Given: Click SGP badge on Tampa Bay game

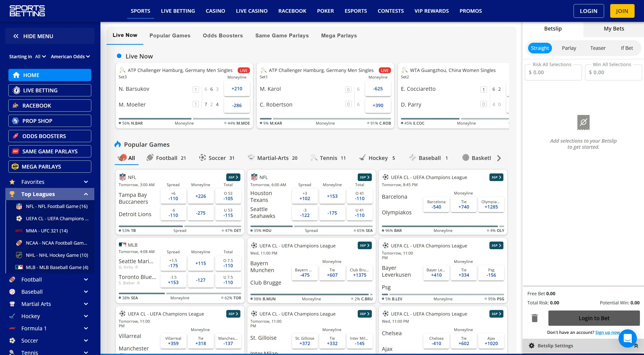Looking at the screenshot, I should pos(233,177).
